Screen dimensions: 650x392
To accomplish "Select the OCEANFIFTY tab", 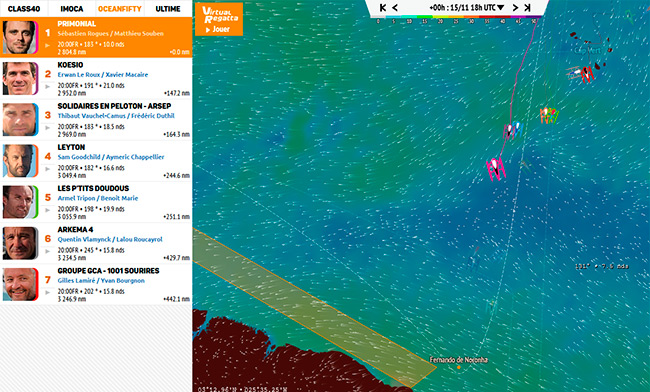I will 120,8.
